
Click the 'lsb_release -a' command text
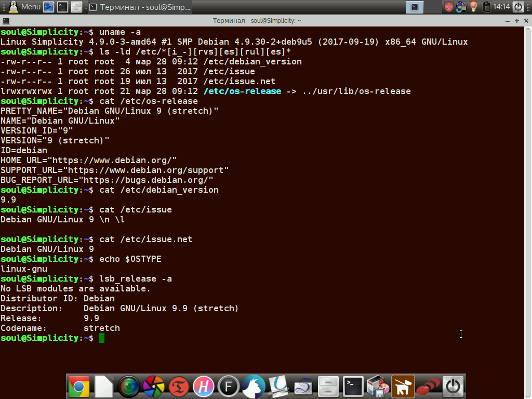pyautogui.click(x=136, y=279)
